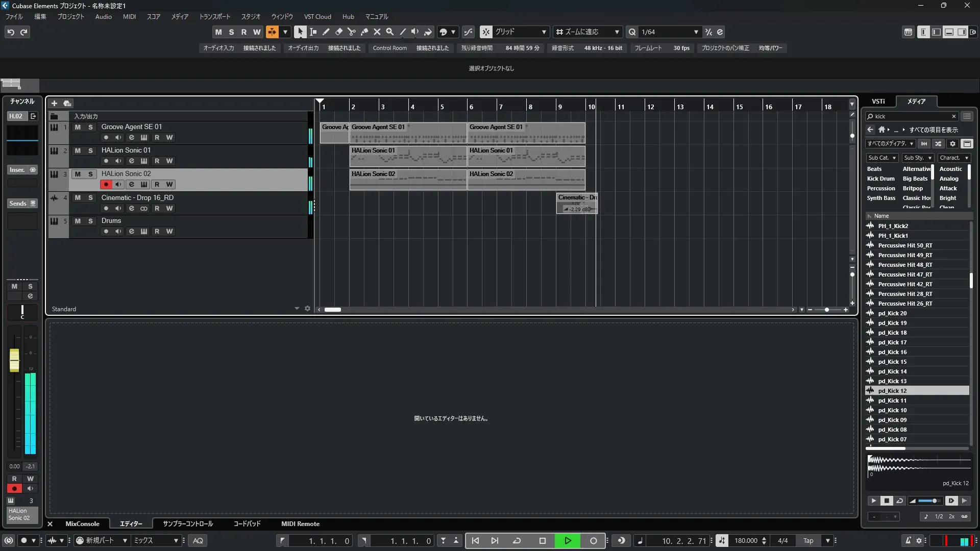This screenshot has height=551, width=980.
Task: Select the Draw pencil tool
Action: [326, 32]
